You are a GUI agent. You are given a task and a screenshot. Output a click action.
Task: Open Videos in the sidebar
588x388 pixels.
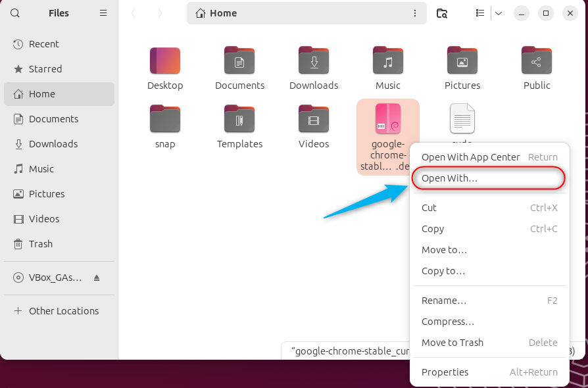(x=59, y=219)
